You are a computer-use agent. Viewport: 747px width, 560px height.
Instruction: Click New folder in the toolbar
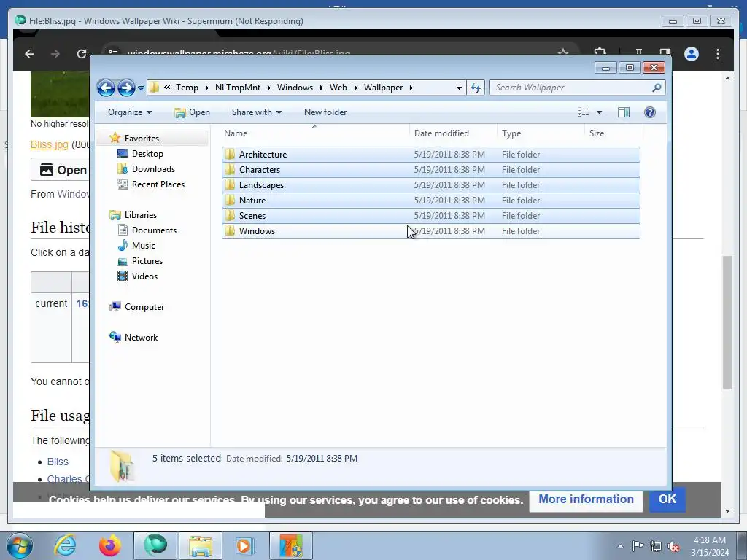click(x=325, y=112)
